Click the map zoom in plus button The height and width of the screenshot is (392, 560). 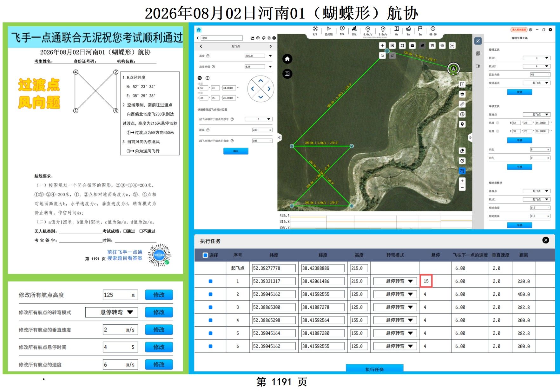462,181
